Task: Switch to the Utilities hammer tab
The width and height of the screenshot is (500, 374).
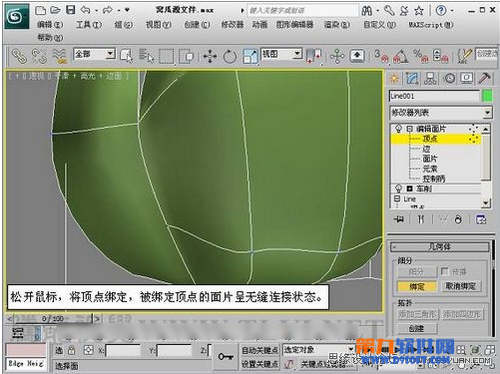Action: pos(484,78)
